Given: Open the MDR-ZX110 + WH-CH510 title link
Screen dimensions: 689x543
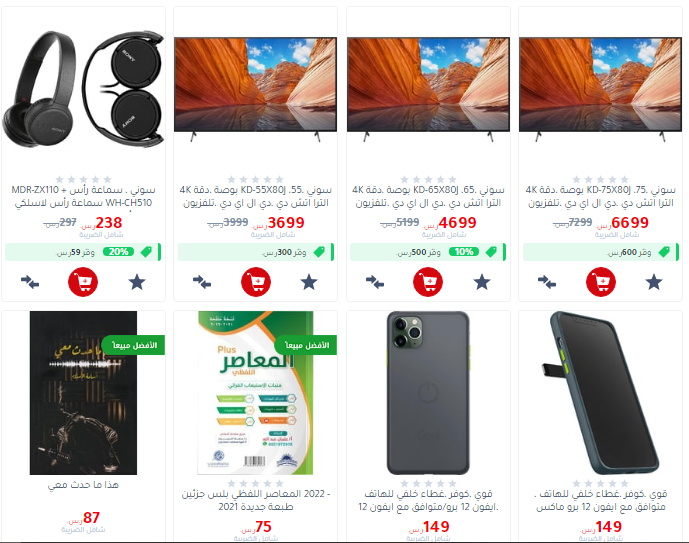Looking at the screenshot, I should 83,196.
